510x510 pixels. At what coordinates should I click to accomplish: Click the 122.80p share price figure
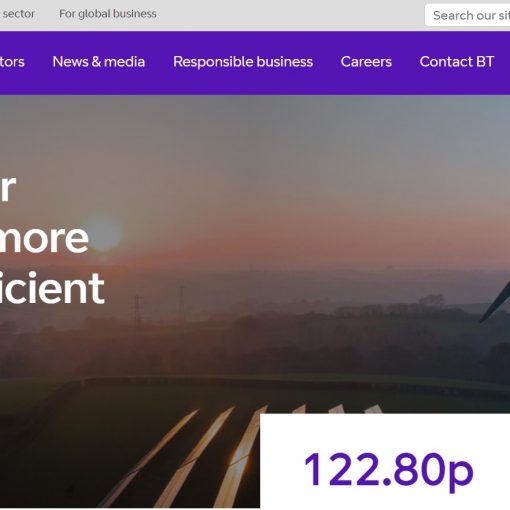[x=388, y=470]
